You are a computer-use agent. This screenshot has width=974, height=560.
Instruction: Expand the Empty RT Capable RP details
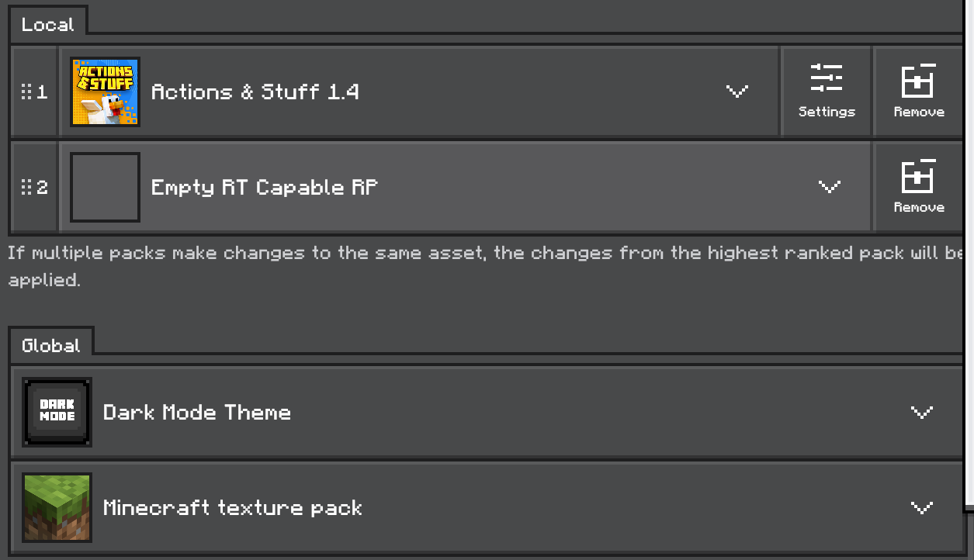[830, 187]
